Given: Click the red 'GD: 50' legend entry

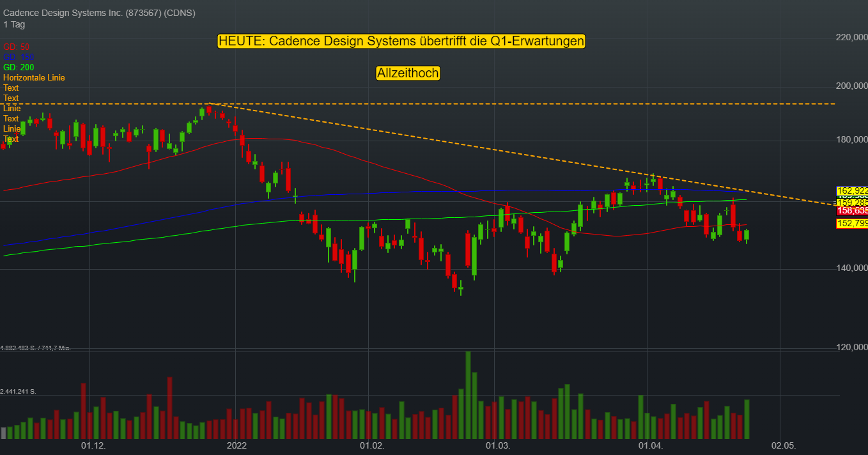Looking at the screenshot, I should 17,47.
